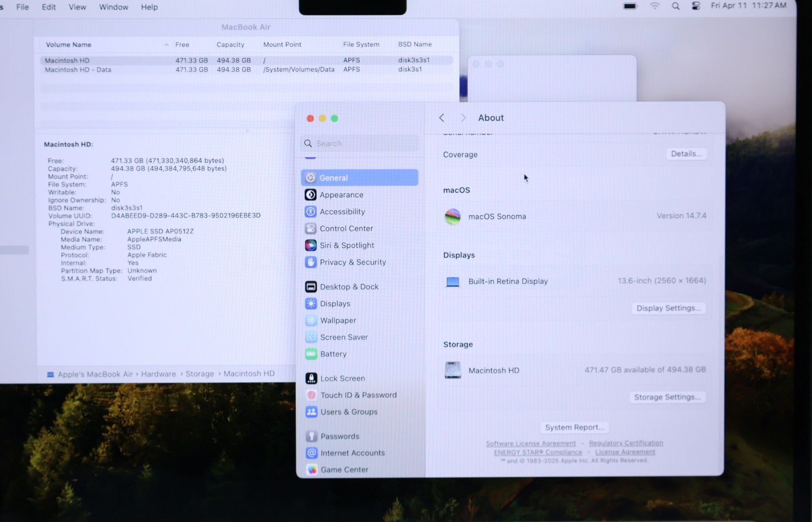
Task: Open the File menu
Action: point(22,7)
